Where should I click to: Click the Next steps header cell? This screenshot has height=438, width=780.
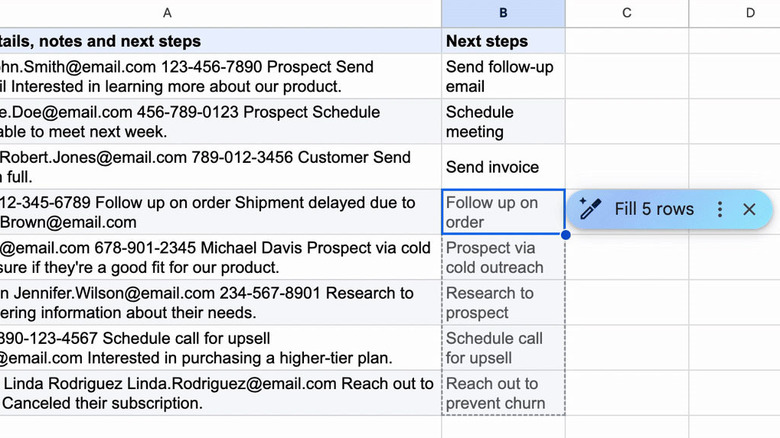point(502,41)
